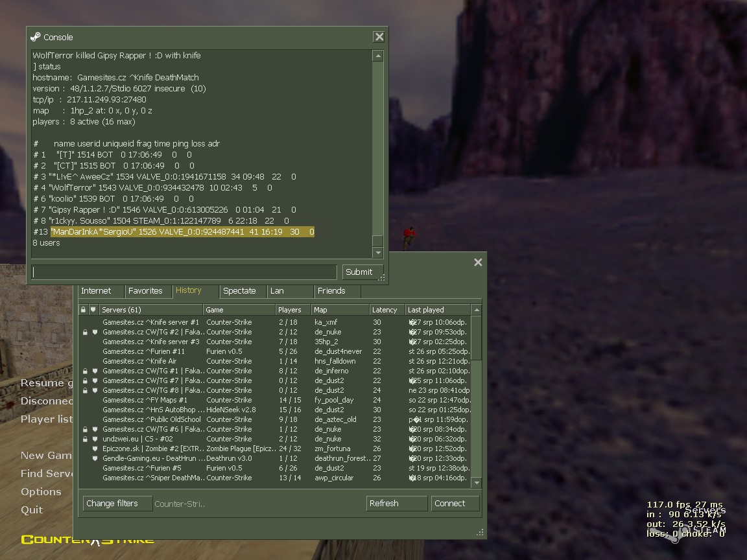Click the shield icon on Gamesites.cz CW/TG #7 row
Image resolution: width=747 pixels, height=560 pixels.
pyautogui.click(x=95, y=381)
